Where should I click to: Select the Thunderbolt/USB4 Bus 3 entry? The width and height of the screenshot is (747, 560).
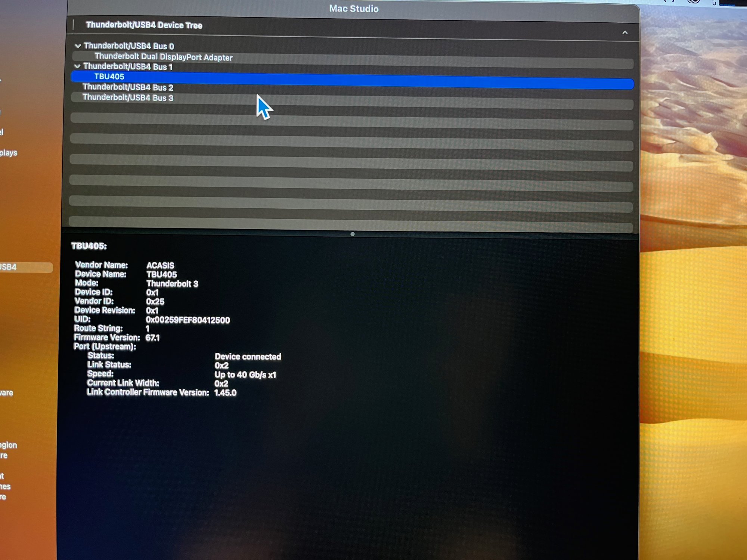(128, 98)
